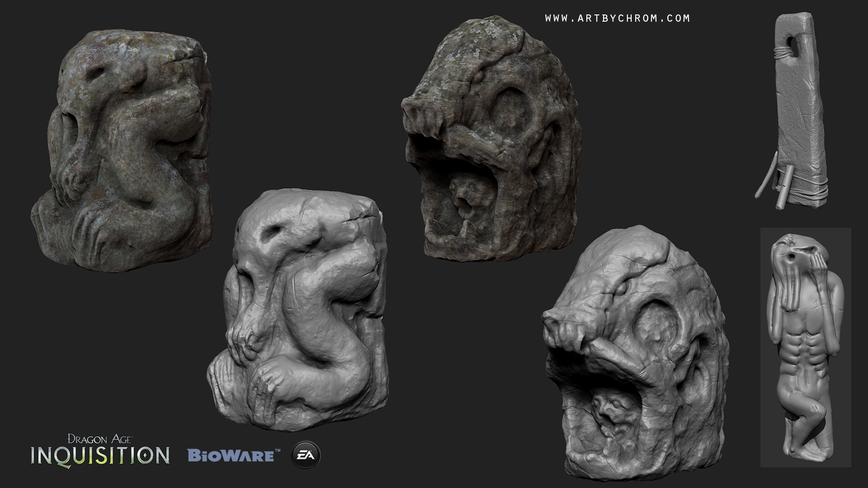Select the gray sculpt of crouching creature
868x488 pixels.
point(297,310)
